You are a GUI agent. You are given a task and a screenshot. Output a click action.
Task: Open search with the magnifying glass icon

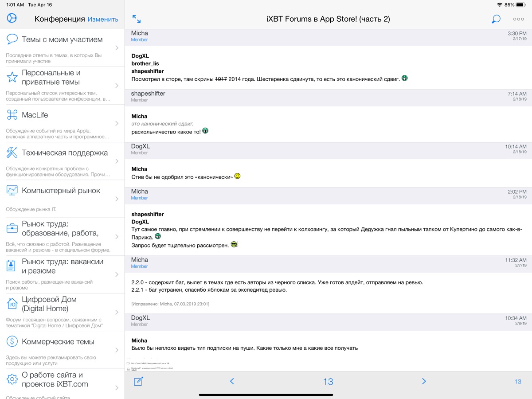(496, 19)
